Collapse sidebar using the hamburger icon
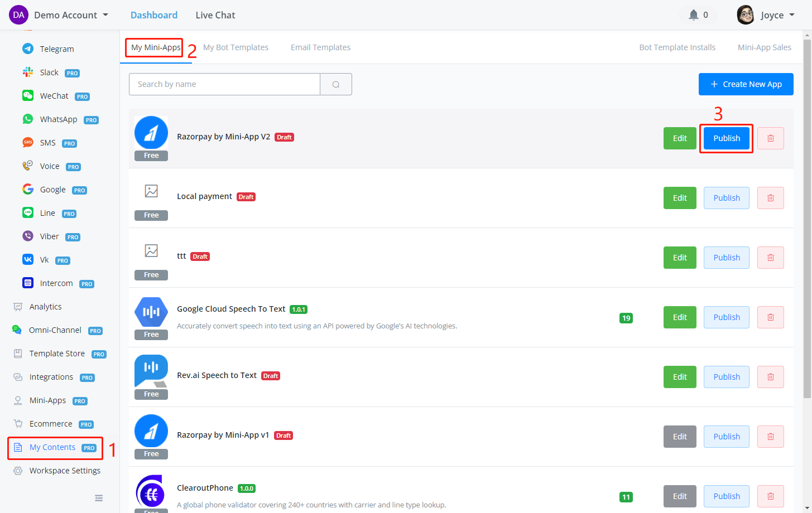 click(x=99, y=498)
